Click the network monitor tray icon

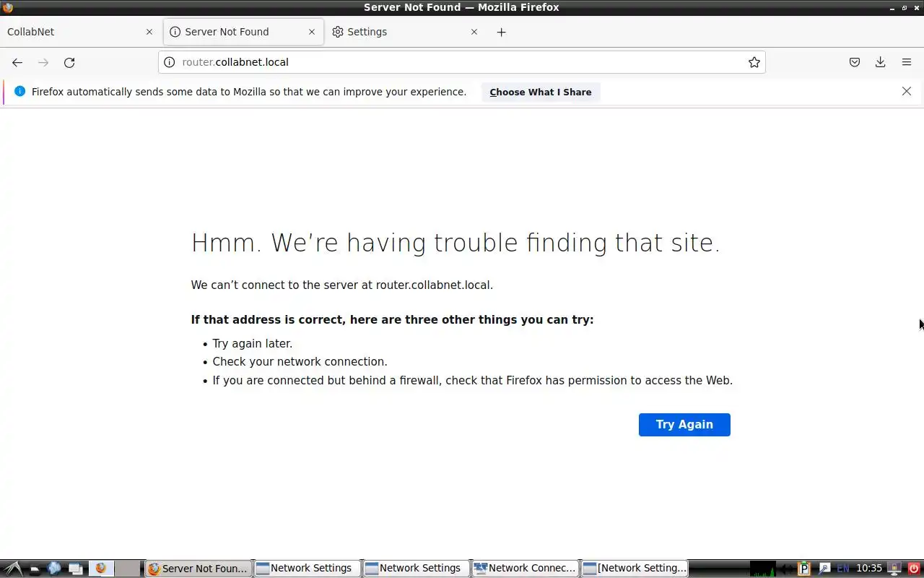pyautogui.click(x=894, y=569)
